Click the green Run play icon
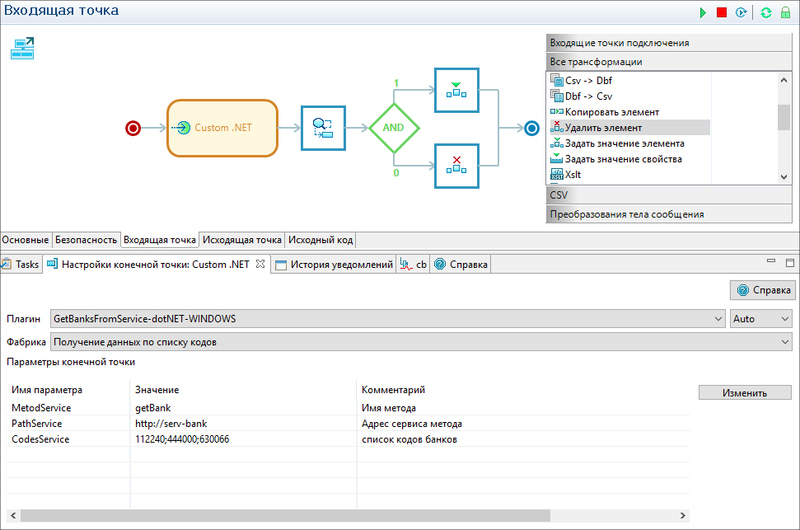Image resolution: width=800 pixels, height=530 pixels. point(703,12)
